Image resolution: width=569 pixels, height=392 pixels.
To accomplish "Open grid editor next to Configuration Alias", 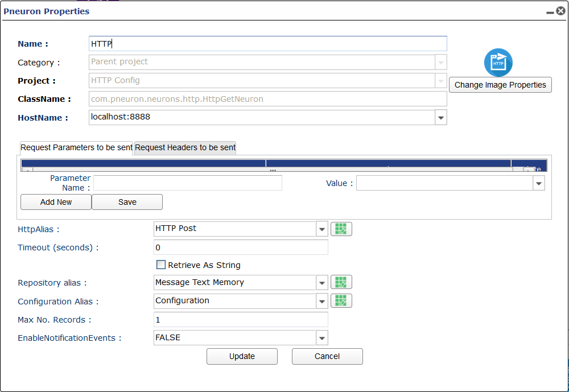I will pos(341,300).
